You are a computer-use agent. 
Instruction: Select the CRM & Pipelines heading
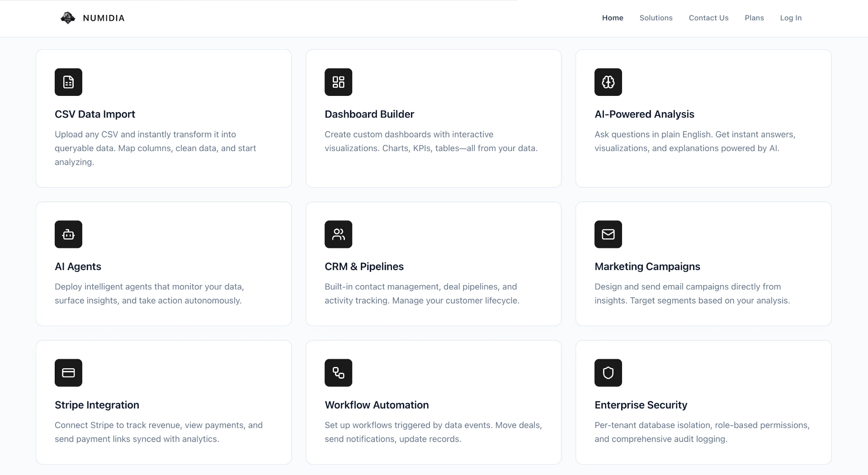coord(364,267)
